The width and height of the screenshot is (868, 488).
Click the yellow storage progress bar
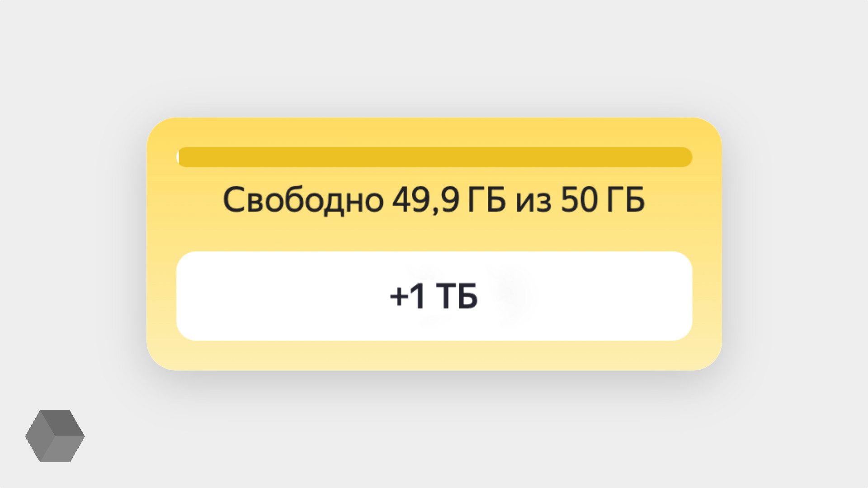[x=434, y=157]
